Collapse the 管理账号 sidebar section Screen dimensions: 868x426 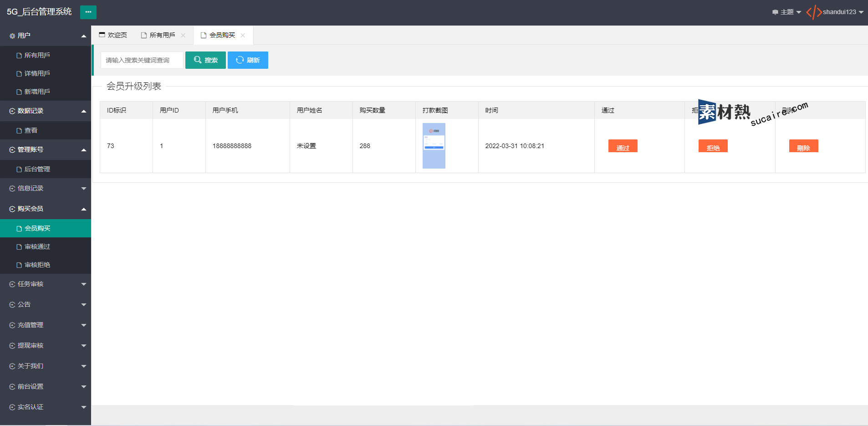click(46, 149)
